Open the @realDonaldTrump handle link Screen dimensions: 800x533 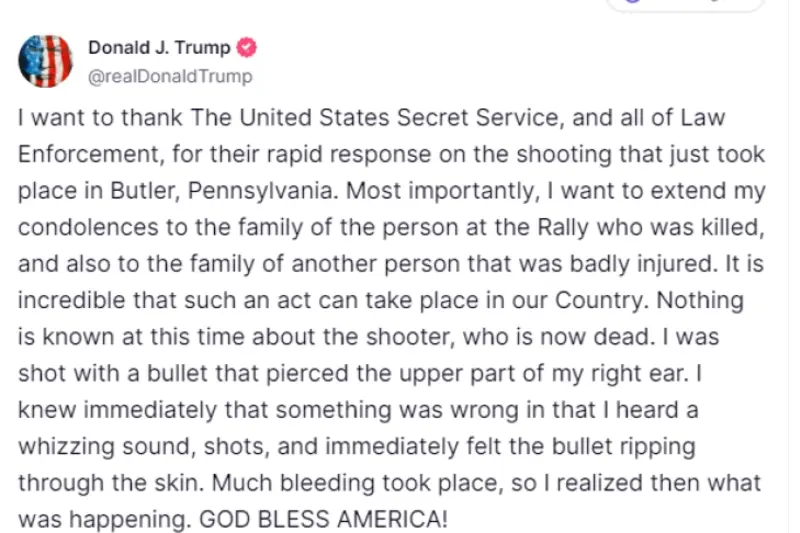(170, 76)
